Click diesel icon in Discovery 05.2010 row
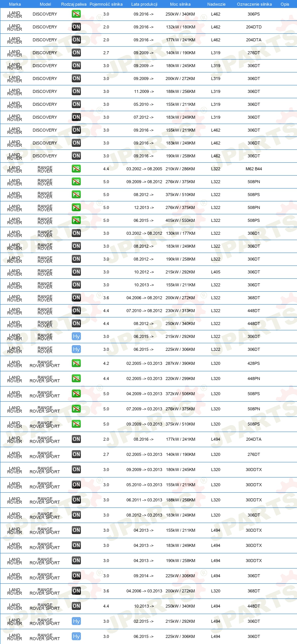Screen dimensions: 297x644 [76, 104]
